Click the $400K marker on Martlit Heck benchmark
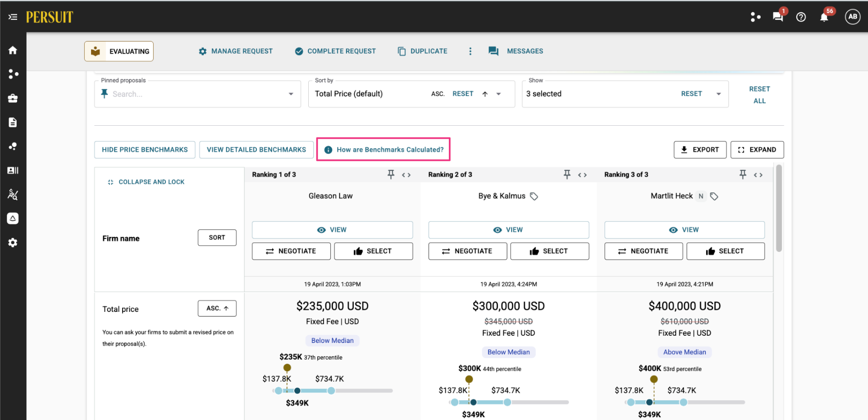Viewport: 868px width, 420px height. pyautogui.click(x=654, y=379)
